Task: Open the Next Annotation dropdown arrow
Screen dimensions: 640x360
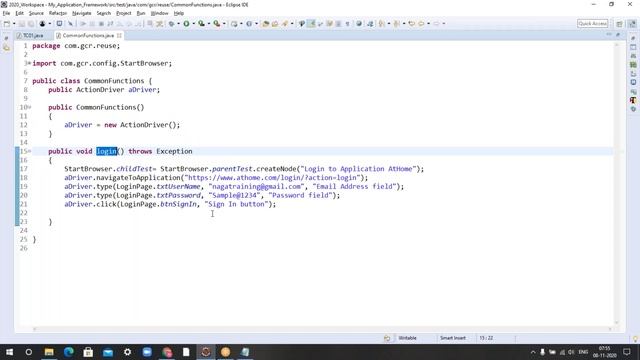Action: [389, 24]
